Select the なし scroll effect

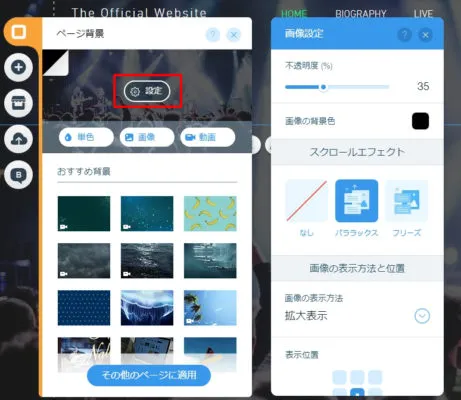tap(307, 201)
